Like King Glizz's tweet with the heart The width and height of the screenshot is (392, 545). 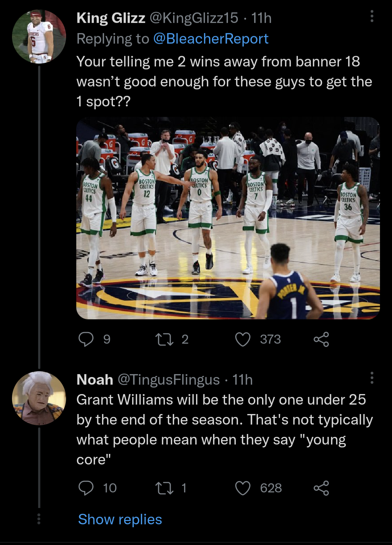(x=244, y=339)
